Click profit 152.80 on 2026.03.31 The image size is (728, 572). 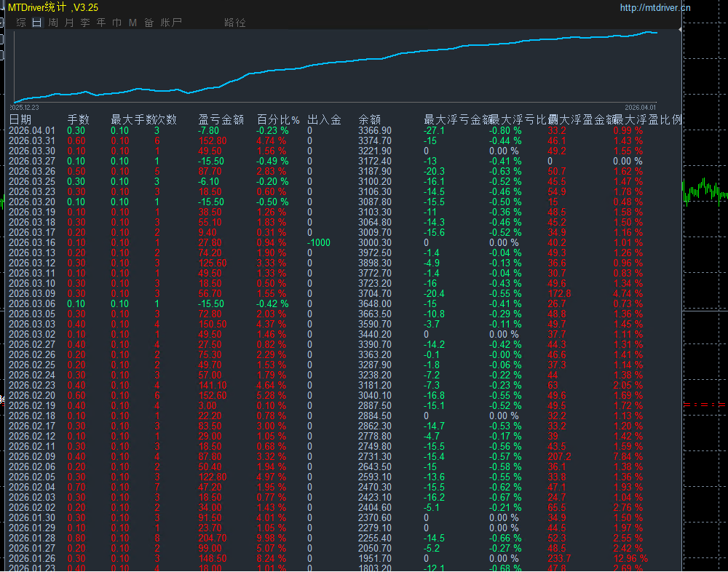click(212, 141)
